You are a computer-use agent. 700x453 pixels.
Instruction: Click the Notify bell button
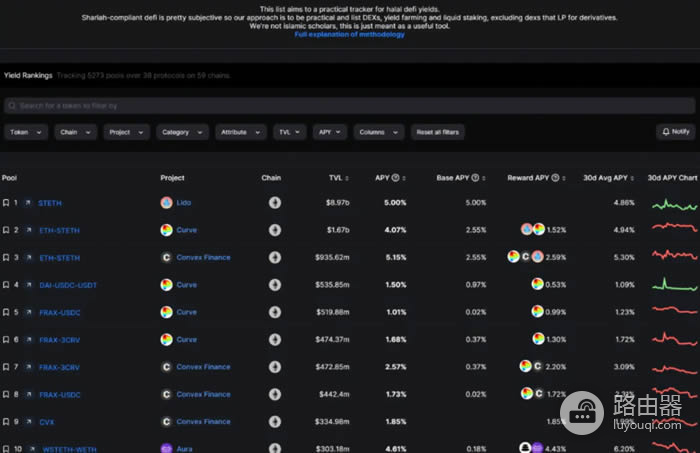coord(675,132)
